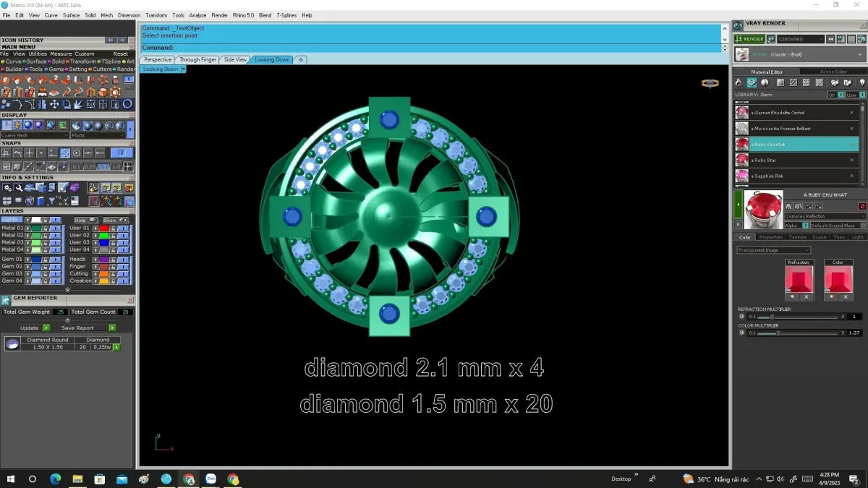Expand the Metal 02 layer arrow
The height and width of the screenshot is (488, 868).
tap(27, 236)
